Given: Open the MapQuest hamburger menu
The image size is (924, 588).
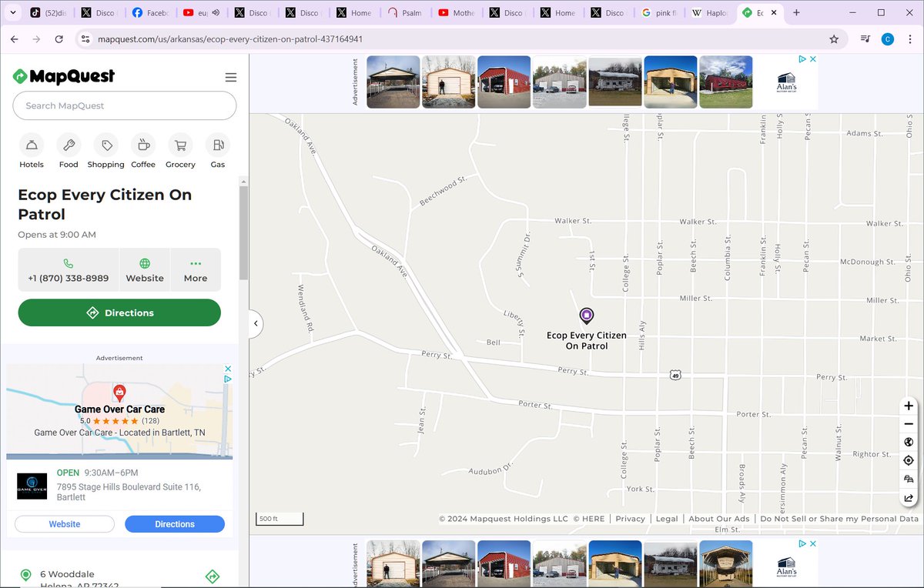Looking at the screenshot, I should coord(230,77).
